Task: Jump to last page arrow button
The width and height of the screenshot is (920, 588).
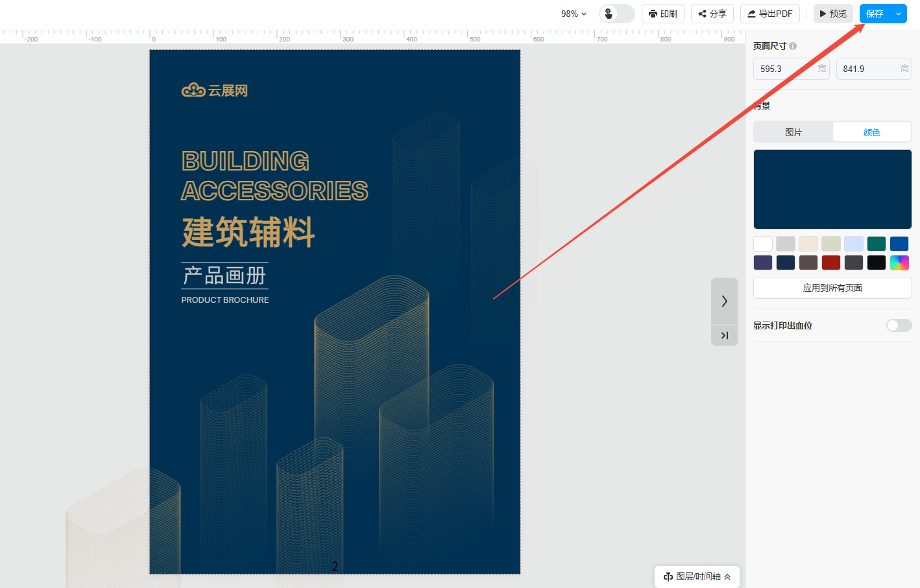Action: pos(724,335)
